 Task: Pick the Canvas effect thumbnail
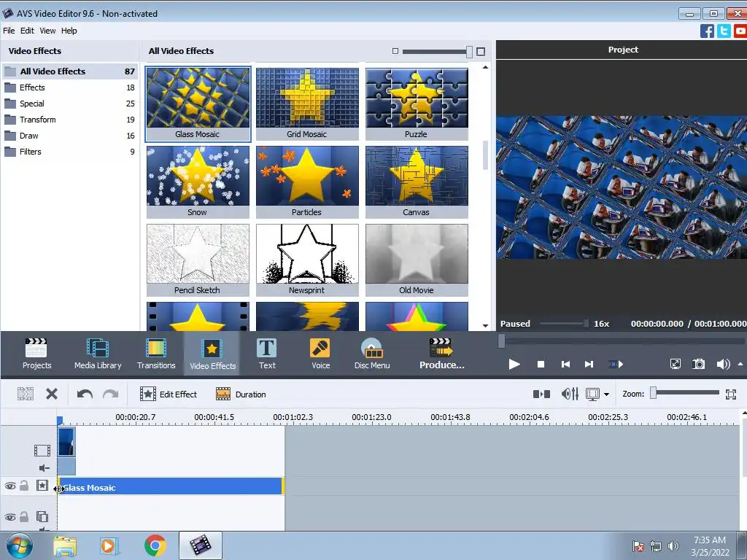pos(417,182)
